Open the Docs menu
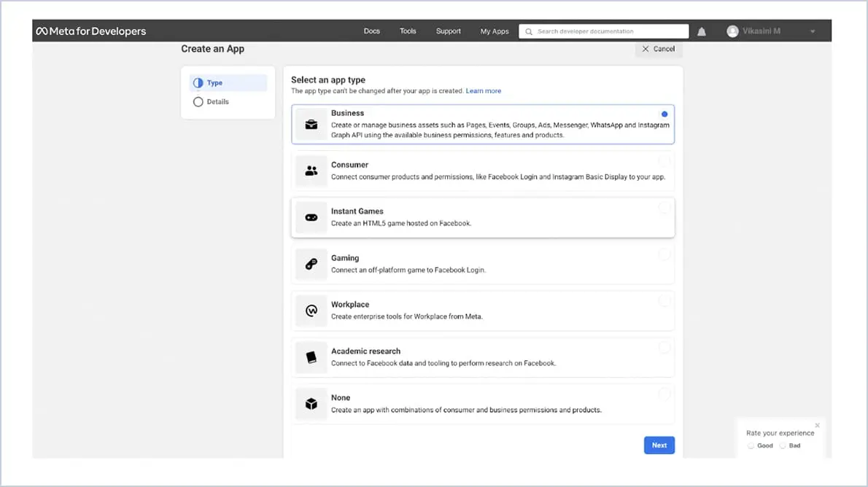 click(x=372, y=31)
